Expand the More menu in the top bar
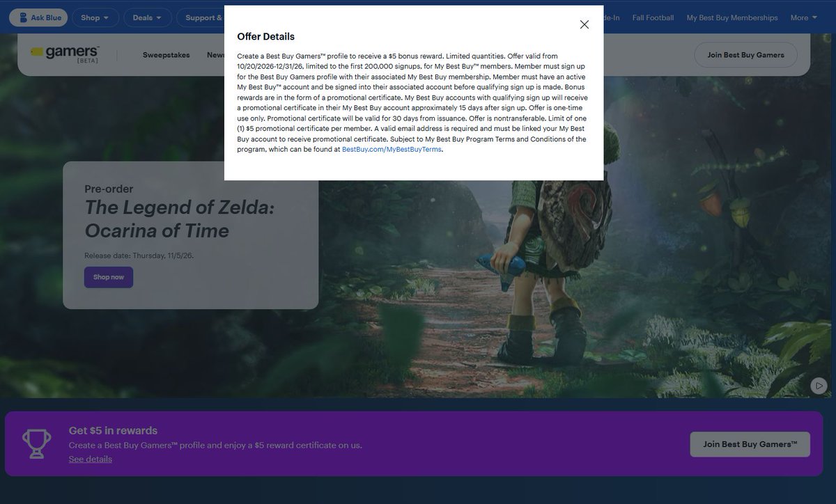836x504 pixels. tap(804, 17)
